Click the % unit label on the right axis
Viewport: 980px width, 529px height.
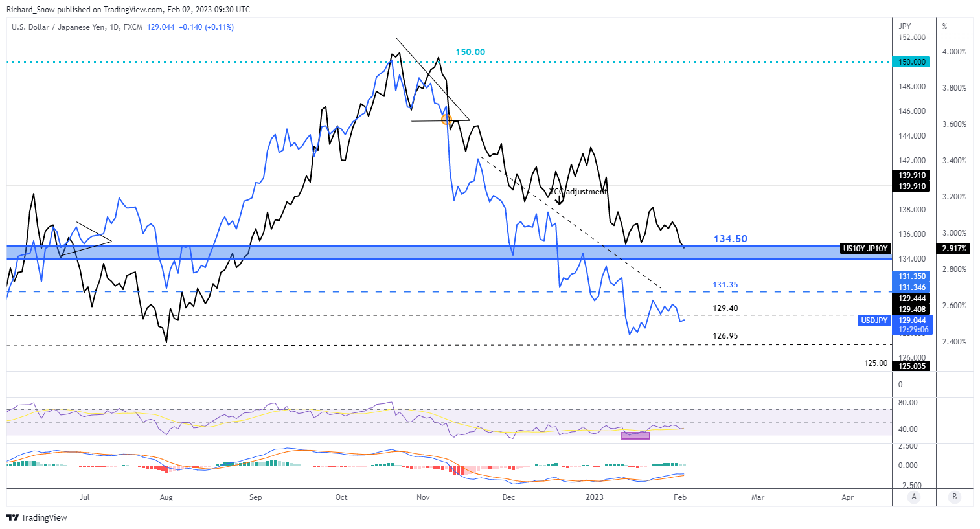point(945,27)
